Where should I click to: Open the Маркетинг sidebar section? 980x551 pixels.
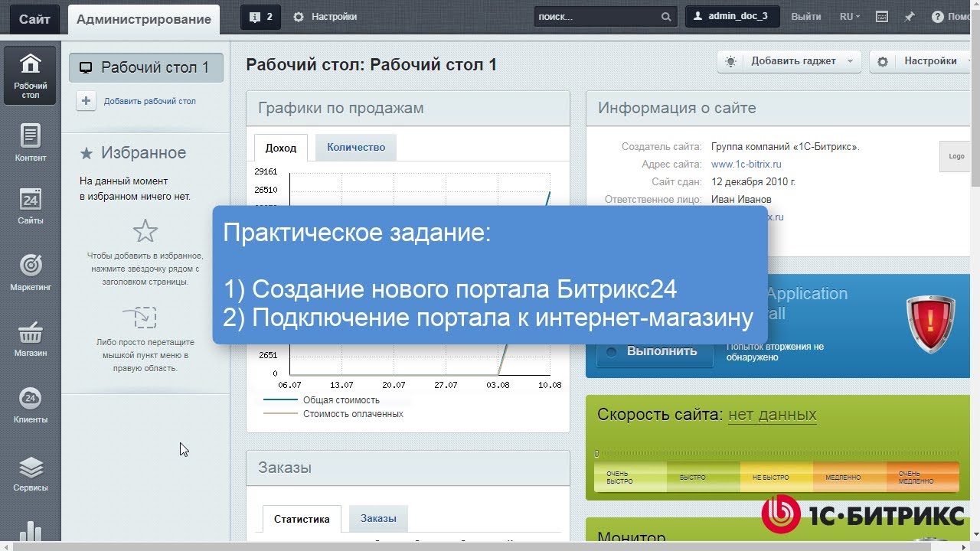click(30, 272)
